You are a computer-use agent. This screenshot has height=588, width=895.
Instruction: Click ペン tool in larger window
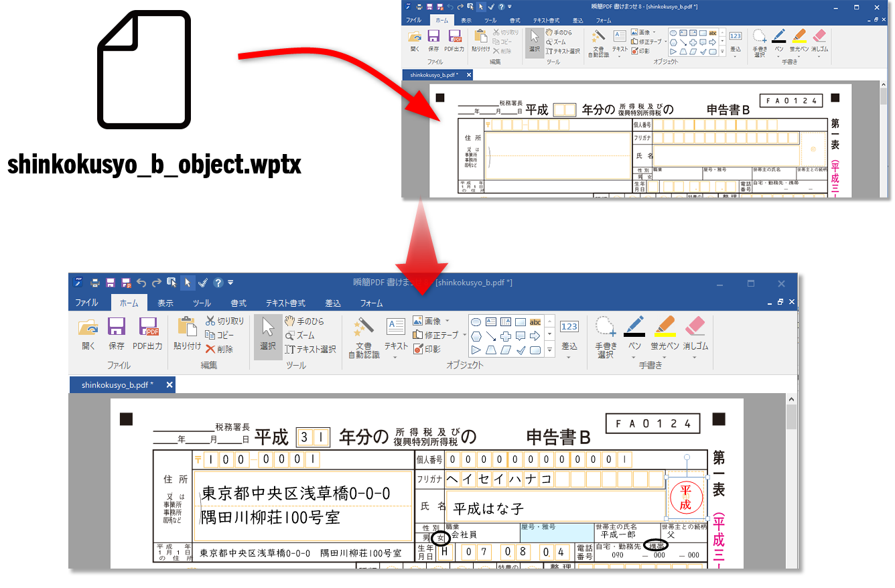(634, 333)
